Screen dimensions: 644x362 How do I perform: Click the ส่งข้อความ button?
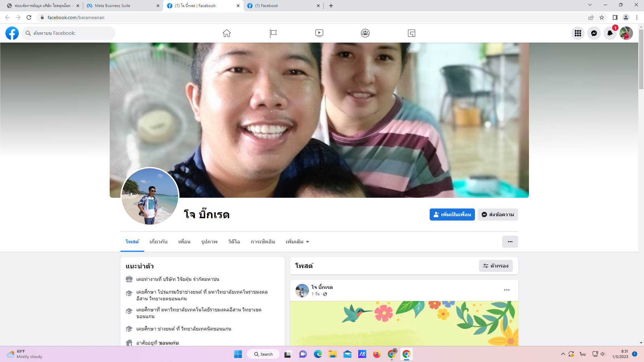point(498,215)
